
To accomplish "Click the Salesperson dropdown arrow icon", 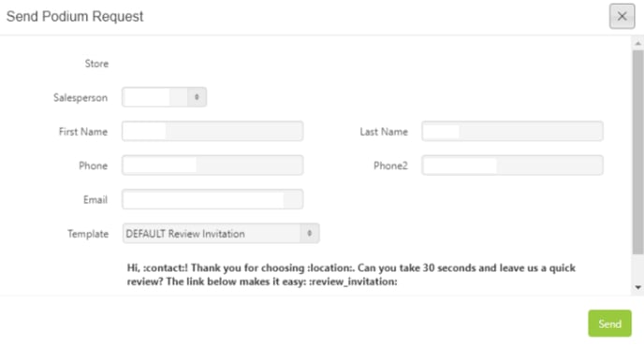I will click(197, 97).
